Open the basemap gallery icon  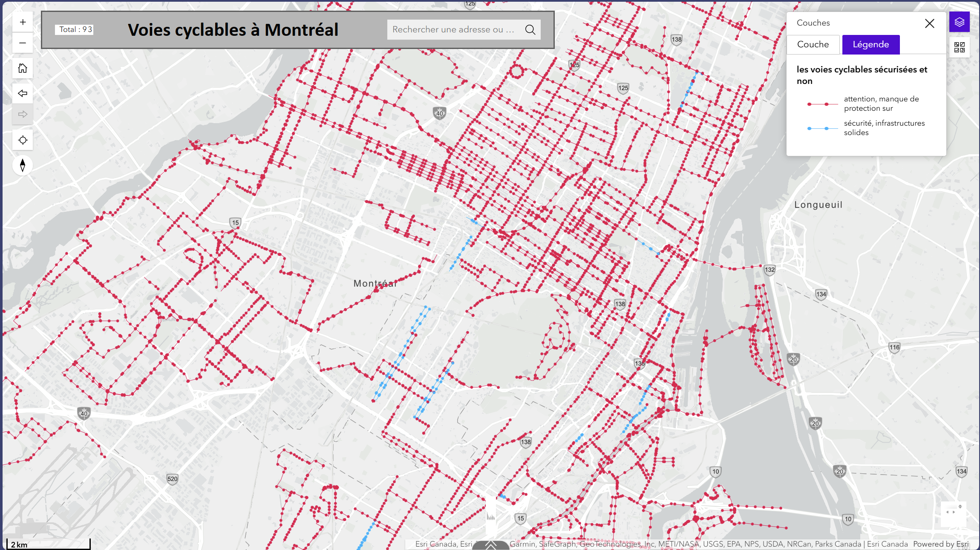(959, 47)
